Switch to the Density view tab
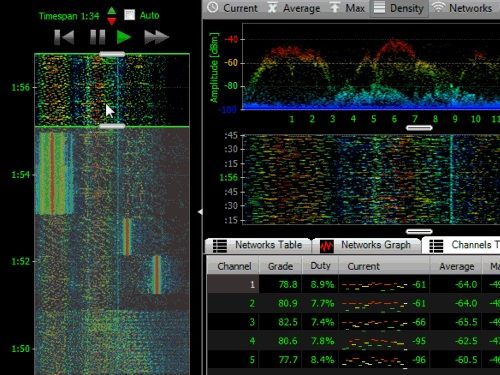 399,8
